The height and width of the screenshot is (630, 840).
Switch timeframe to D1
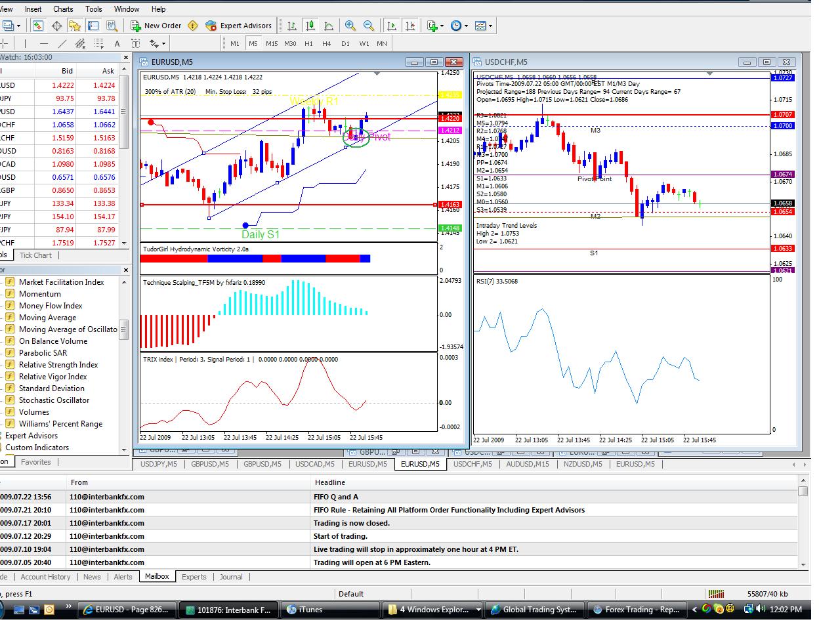click(345, 43)
